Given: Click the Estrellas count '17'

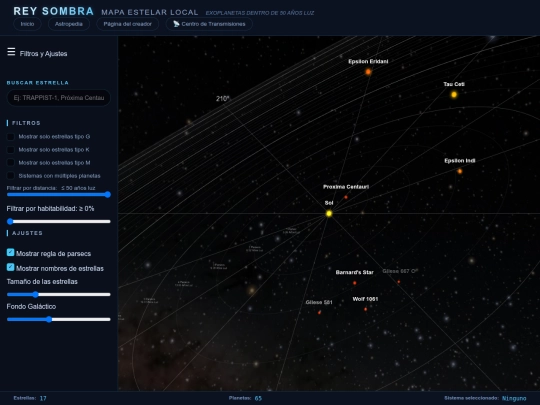Looking at the screenshot, I should click(43, 398).
